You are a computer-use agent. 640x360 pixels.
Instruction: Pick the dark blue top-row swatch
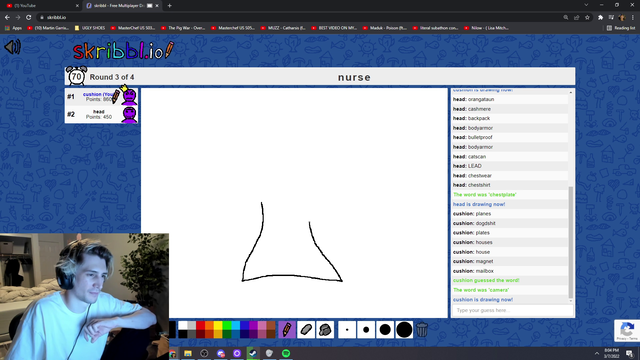point(245,325)
